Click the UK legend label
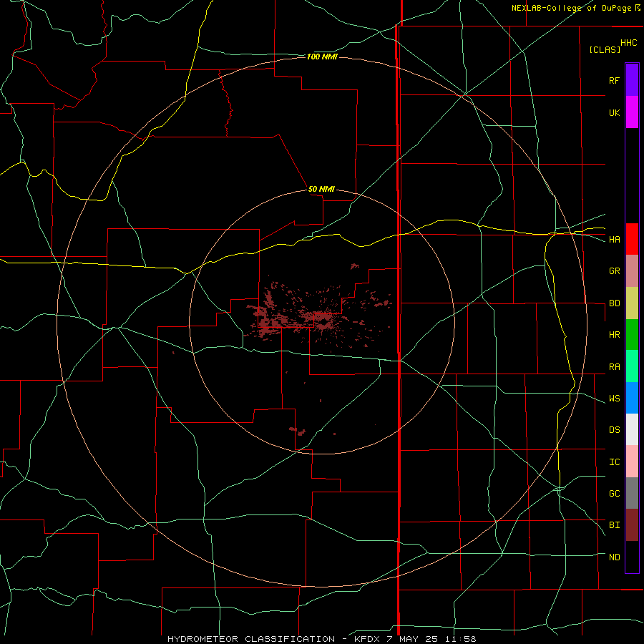The image size is (644, 644). 614,112
